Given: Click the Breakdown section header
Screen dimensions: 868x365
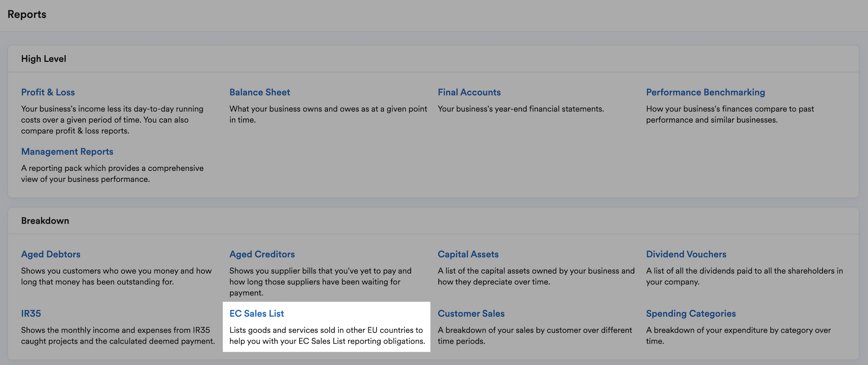Looking at the screenshot, I should point(45,221).
